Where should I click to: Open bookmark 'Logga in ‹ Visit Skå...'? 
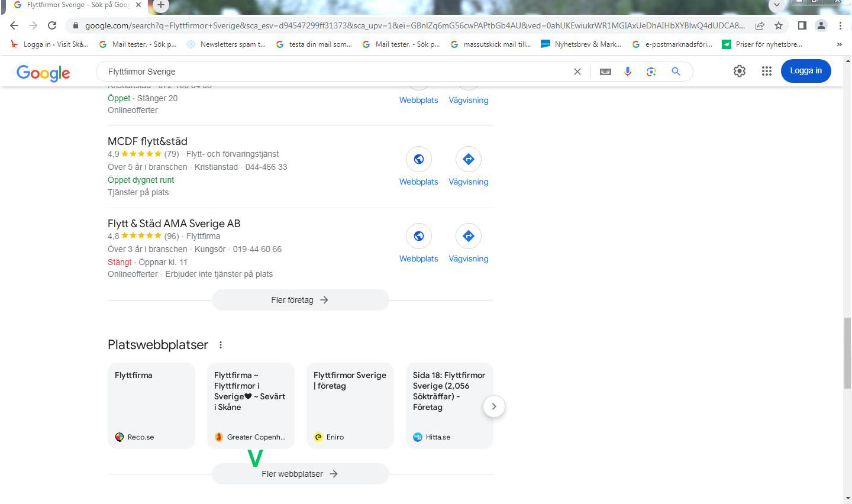(x=50, y=44)
